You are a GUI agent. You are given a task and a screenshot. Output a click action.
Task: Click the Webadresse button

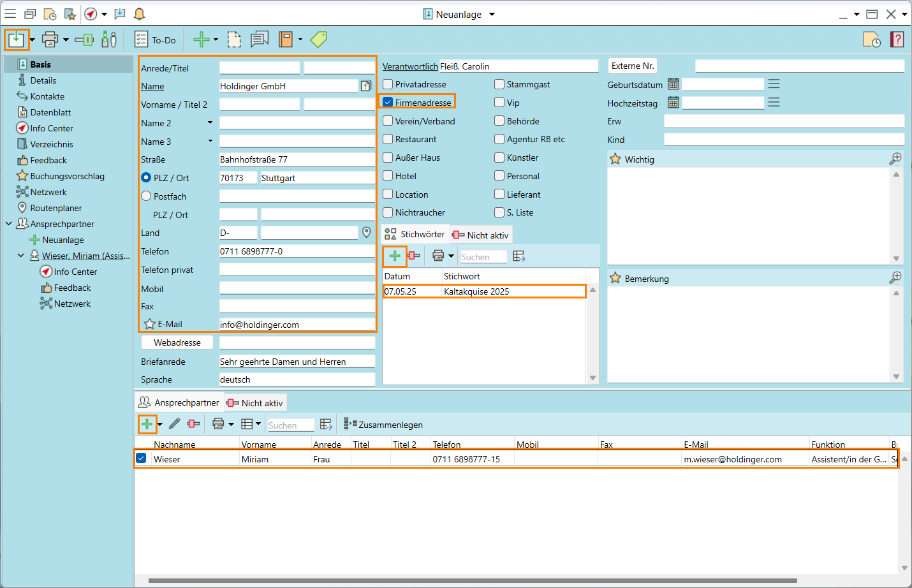pyautogui.click(x=177, y=342)
